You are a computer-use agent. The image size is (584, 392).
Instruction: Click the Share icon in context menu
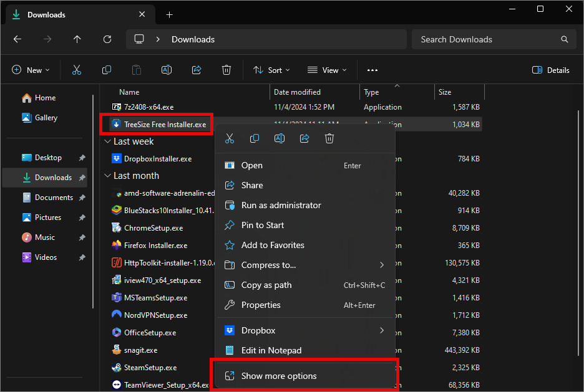pyautogui.click(x=304, y=138)
